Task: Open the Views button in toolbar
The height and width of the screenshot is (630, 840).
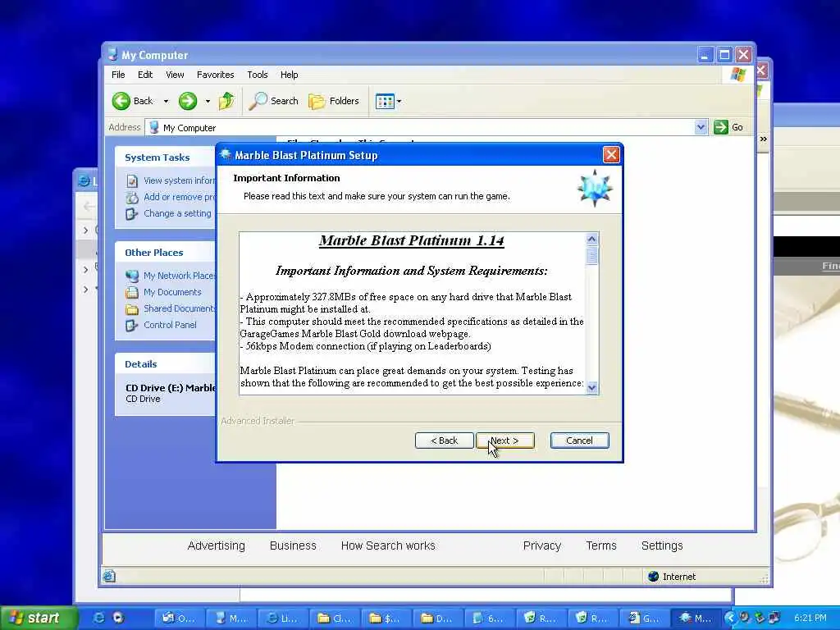Action: point(385,101)
